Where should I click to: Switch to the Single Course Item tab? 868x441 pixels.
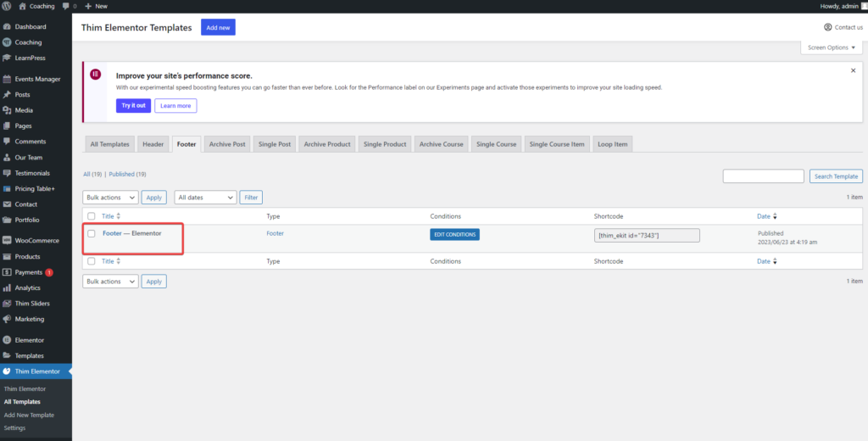coord(557,144)
